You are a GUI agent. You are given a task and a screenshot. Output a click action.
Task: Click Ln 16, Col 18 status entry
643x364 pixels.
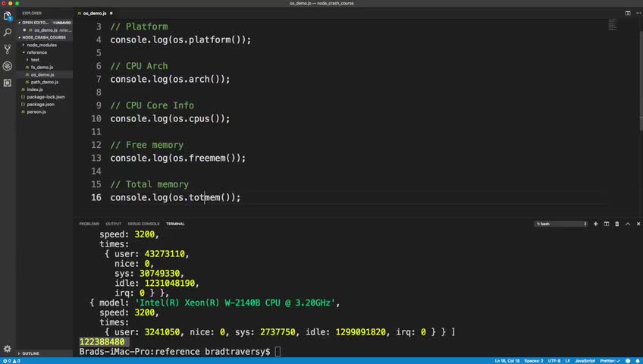[507, 361]
